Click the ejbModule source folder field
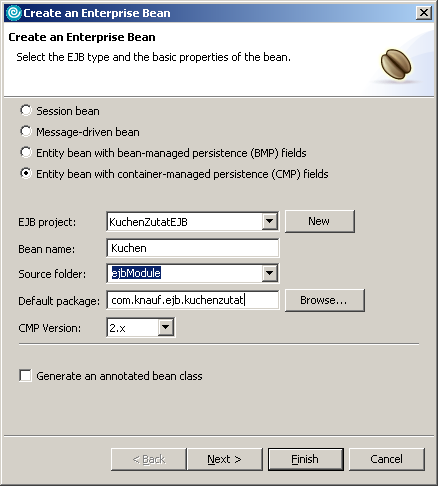 (x=185, y=273)
